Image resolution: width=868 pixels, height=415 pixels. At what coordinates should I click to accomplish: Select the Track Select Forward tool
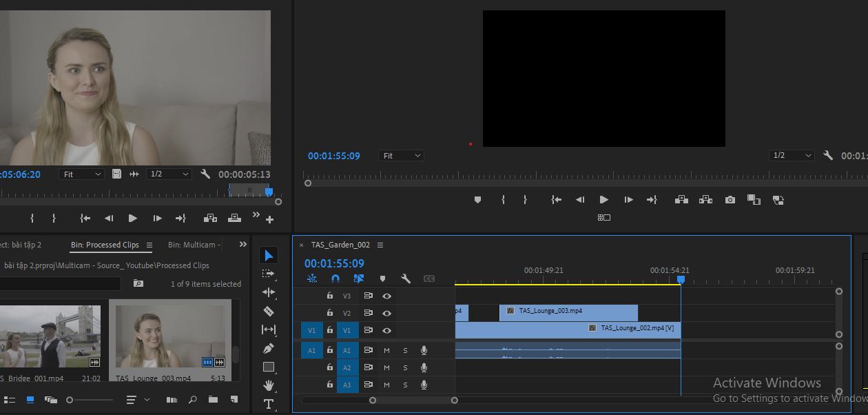269,274
